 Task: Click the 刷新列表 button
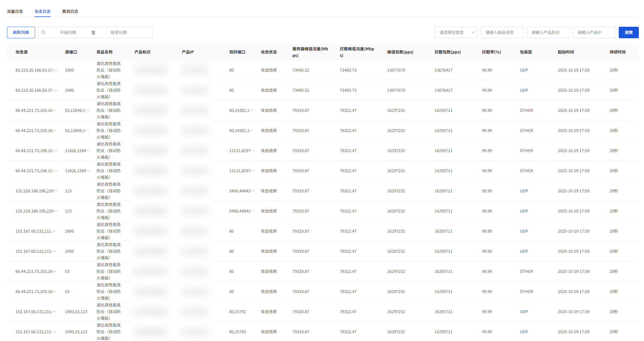click(21, 32)
